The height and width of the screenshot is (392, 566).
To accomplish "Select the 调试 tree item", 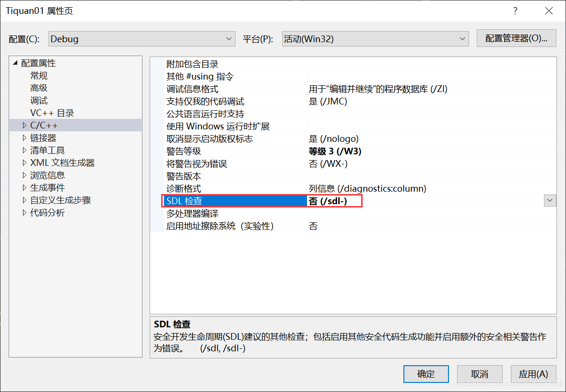I will [38, 100].
